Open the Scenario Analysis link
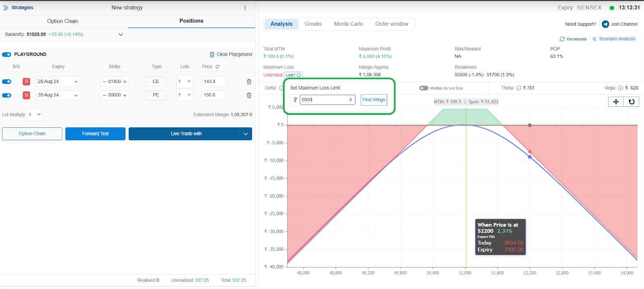Screen dimensions: 644x289 click(617, 39)
